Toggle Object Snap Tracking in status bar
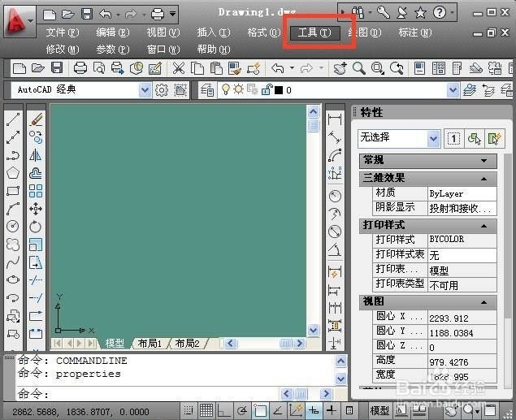Screen dimensions: 516x420 coord(278,410)
